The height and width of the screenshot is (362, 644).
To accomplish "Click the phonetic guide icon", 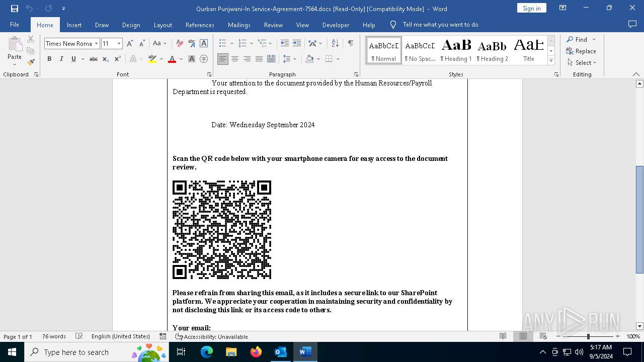I will (x=192, y=44).
